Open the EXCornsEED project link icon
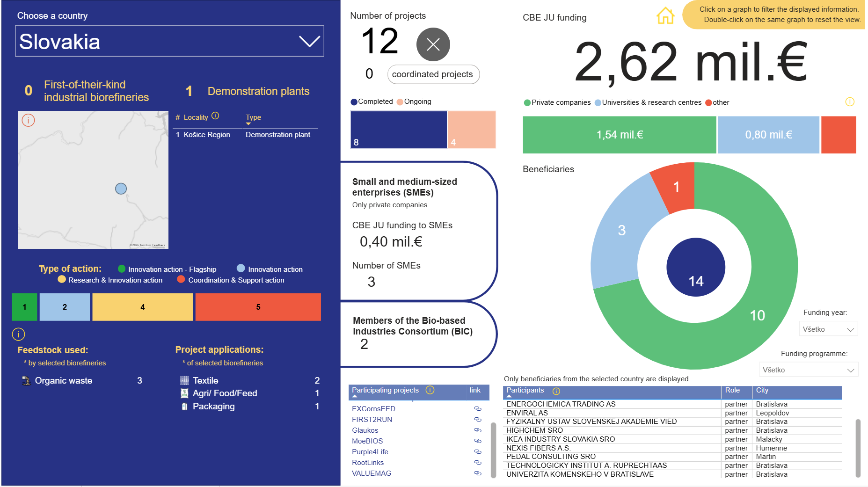 click(478, 409)
